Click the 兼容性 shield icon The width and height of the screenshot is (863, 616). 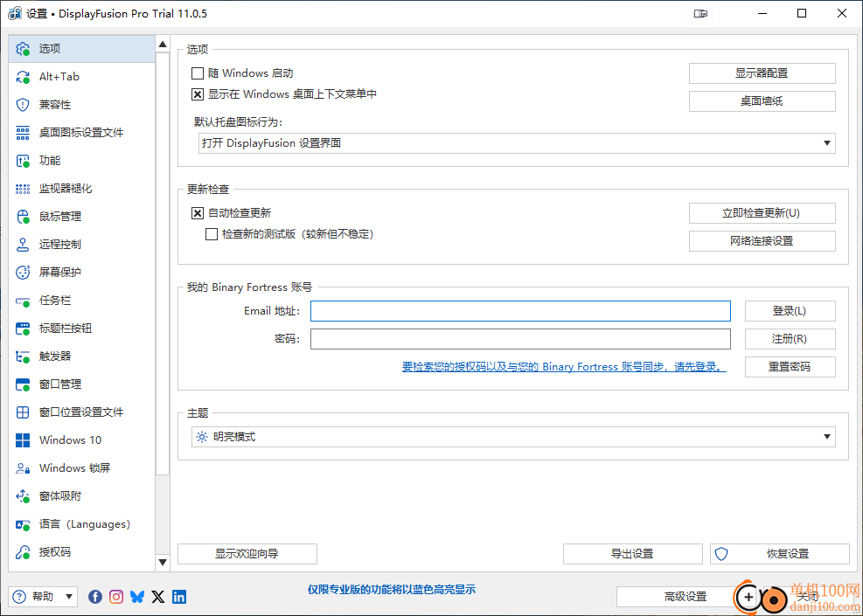(x=23, y=105)
